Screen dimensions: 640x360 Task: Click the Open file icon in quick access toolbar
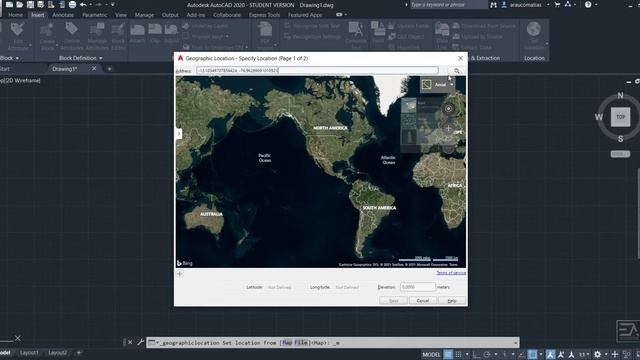tap(19, 5)
